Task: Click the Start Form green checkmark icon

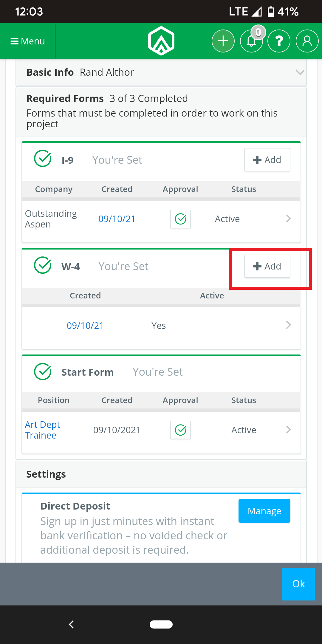Action: (x=43, y=371)
